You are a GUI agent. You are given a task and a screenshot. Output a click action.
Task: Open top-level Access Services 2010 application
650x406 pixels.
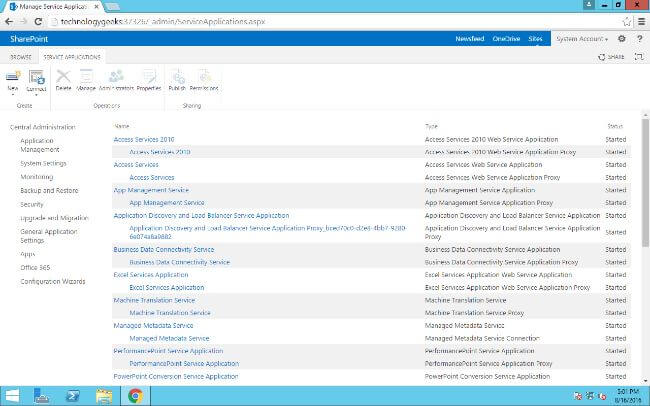pyautogui.click(x=144, y=139)
